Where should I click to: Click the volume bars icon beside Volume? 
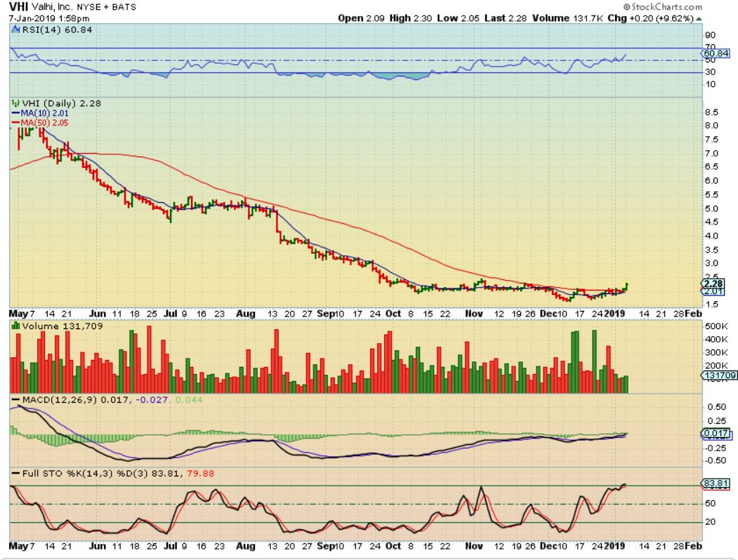(x=16, y=326)
